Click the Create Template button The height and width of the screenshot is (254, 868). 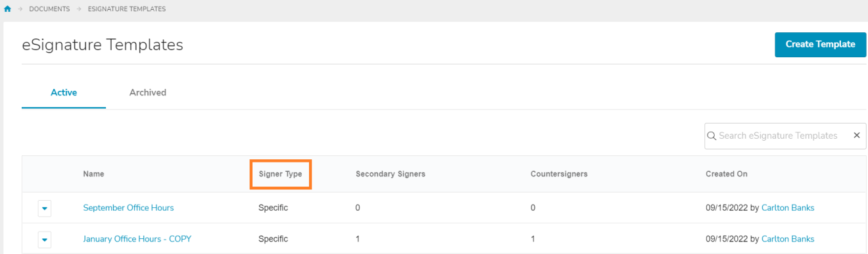click(821, 44)
